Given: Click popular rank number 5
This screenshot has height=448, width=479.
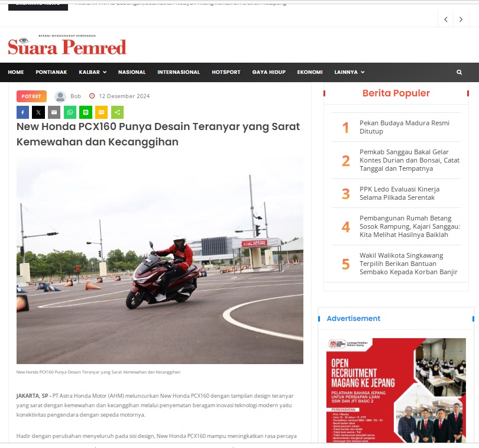Looking at the screenshot, I should pos(345,264).
